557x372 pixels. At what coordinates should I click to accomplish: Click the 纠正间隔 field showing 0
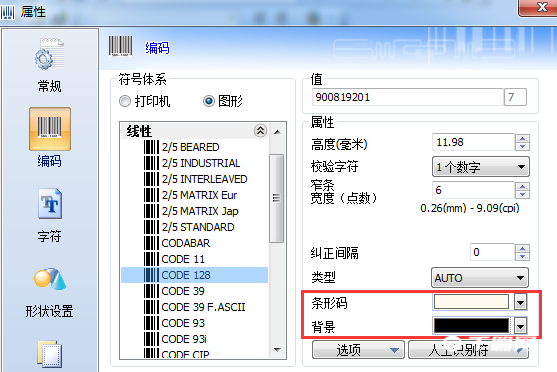pos(492,252)
